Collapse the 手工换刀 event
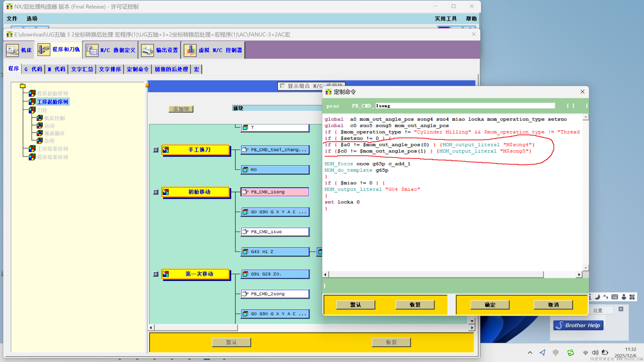 pyautogui.click(x=156, y=150)
